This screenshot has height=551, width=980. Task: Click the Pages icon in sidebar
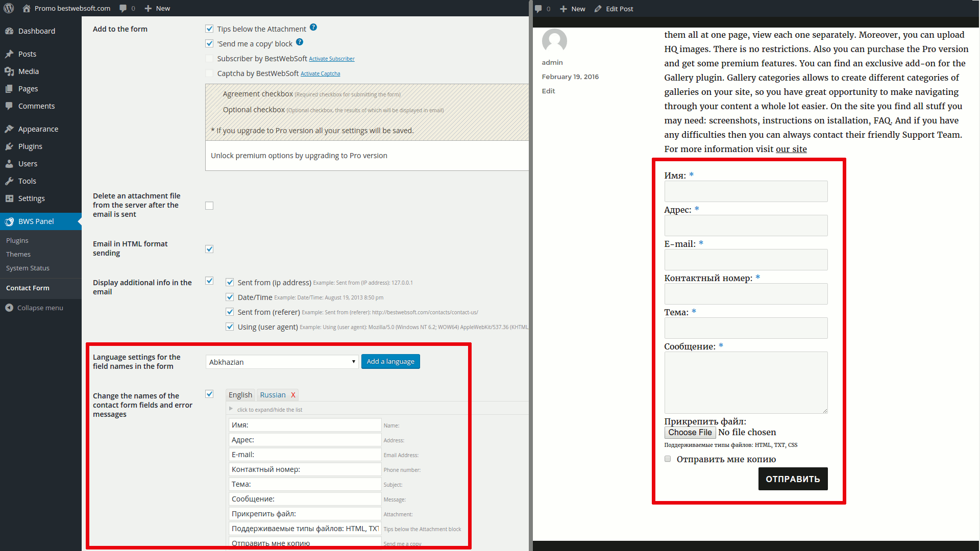click(x=9, y=89)
